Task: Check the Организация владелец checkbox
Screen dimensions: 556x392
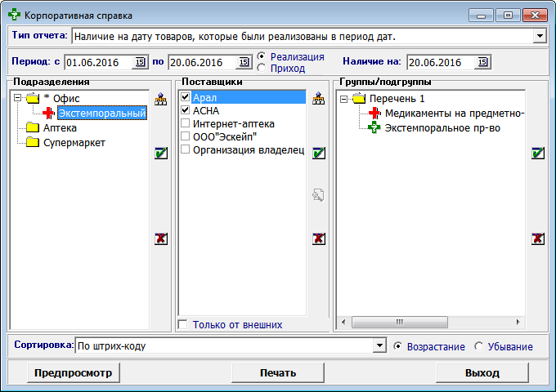Action: (x=185, y=149)
